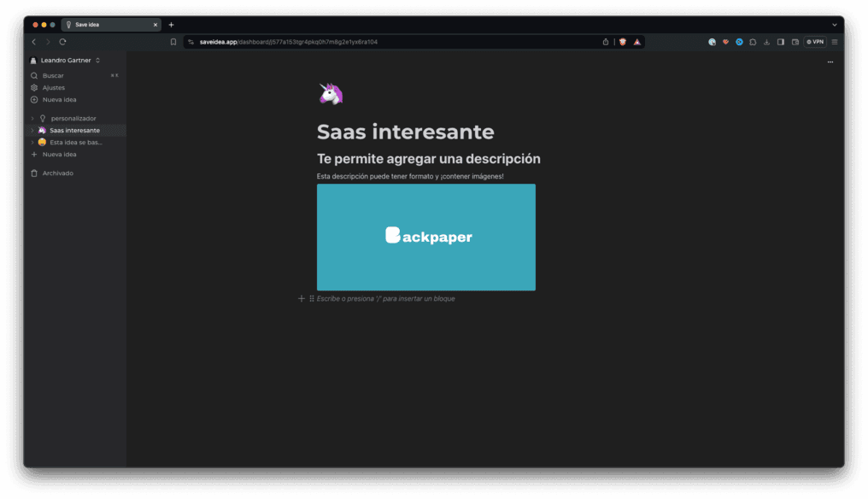The image size is (868, 499).
Task: Click the teal Backpaper image
Action: (426, 237)
